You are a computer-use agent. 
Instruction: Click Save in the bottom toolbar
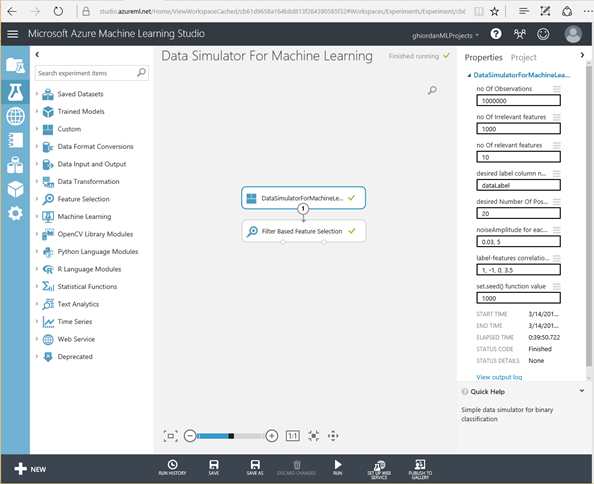214,467
